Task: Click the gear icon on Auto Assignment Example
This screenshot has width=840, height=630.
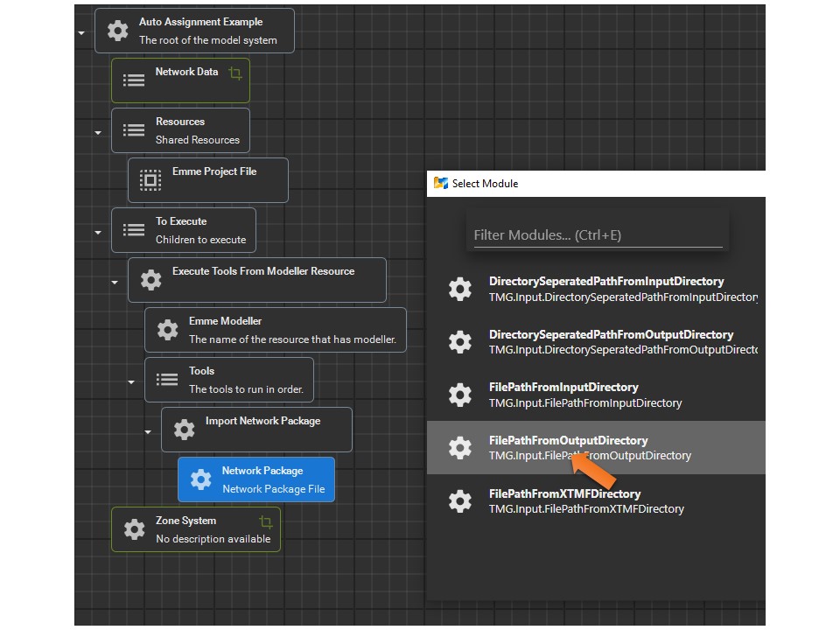Action: pos(118,31)
